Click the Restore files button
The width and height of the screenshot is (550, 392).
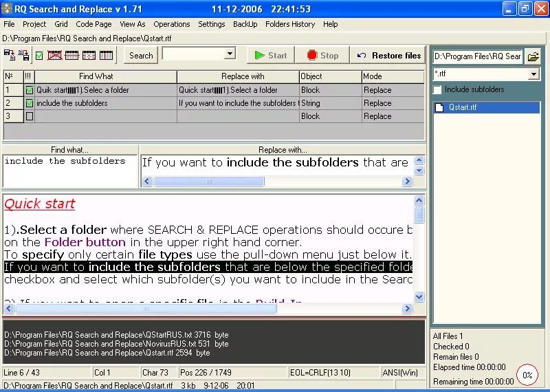pos(388,56)
